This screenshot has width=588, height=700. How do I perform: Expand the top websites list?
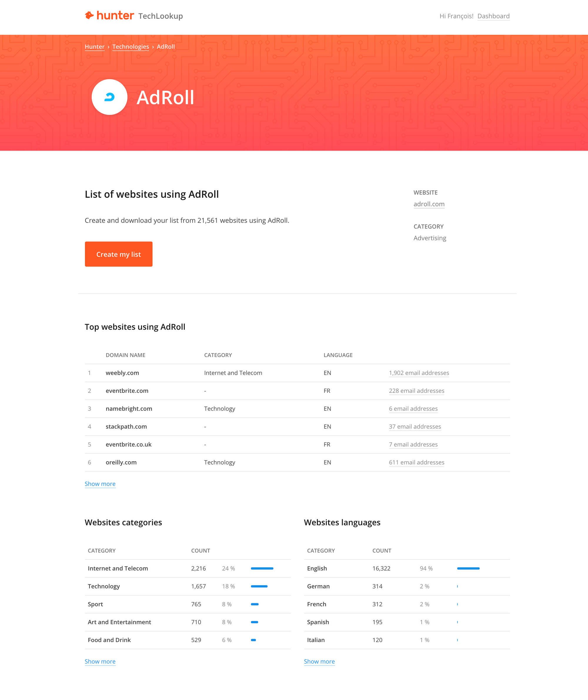pos(100,483)
